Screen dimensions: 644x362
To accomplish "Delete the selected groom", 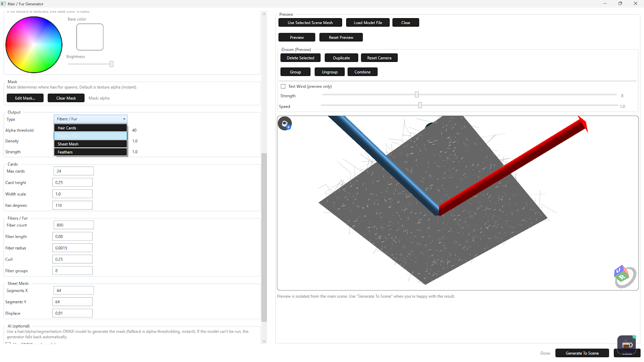I will coord(300,58).
